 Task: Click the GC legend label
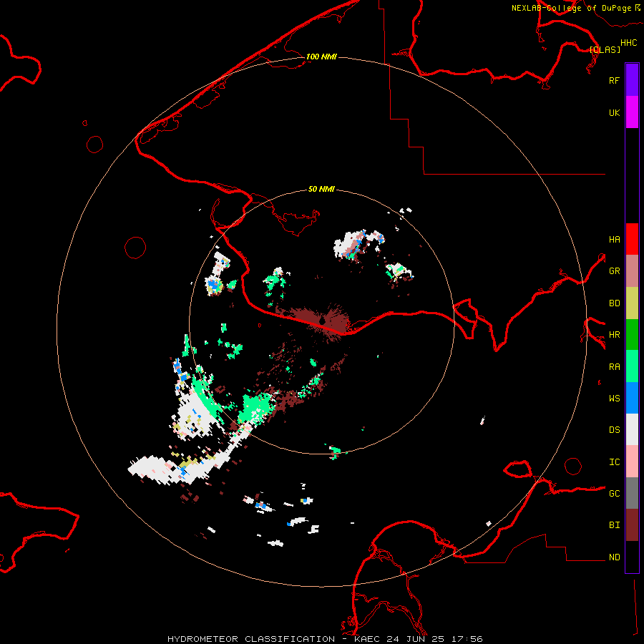pos(614,494)
